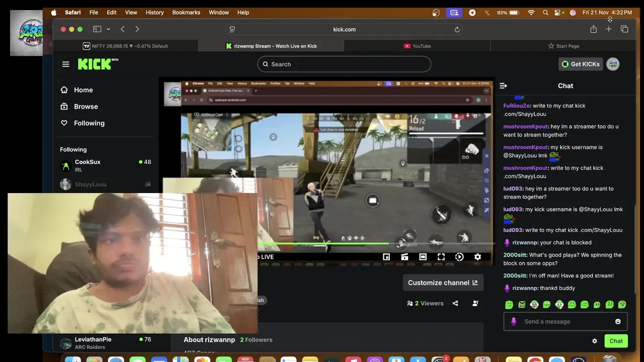Insert the first green sleepy emote
This screenshot has height=362, width=644.
coord(509,305)
